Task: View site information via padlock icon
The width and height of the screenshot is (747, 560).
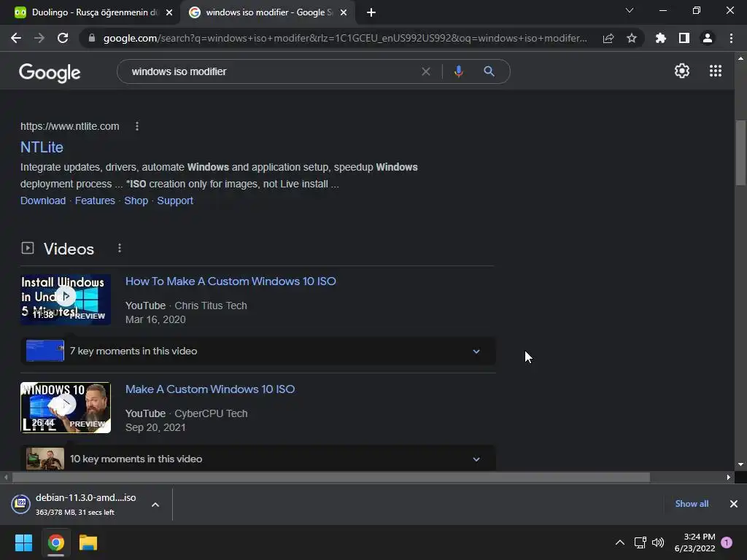Action: coord(92,38)
